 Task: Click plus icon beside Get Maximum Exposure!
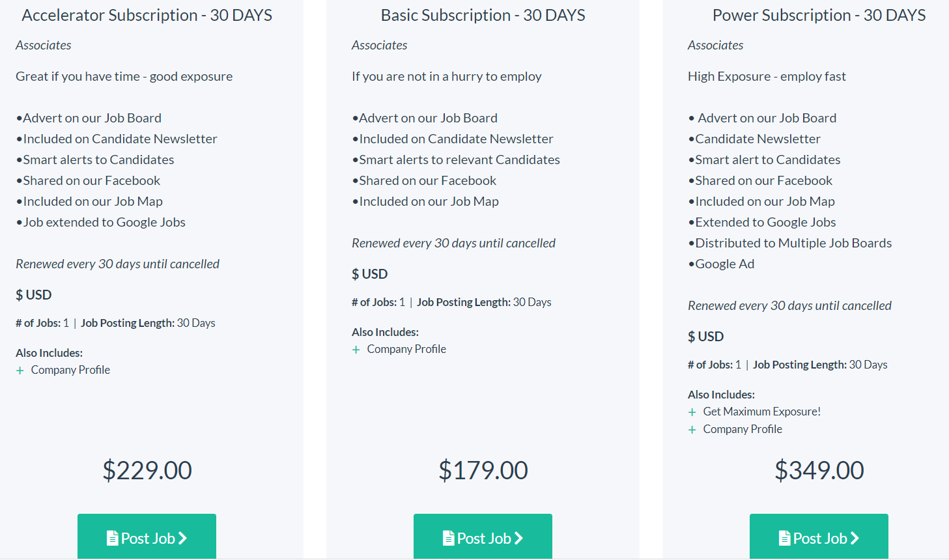click(x=692, y=412)
